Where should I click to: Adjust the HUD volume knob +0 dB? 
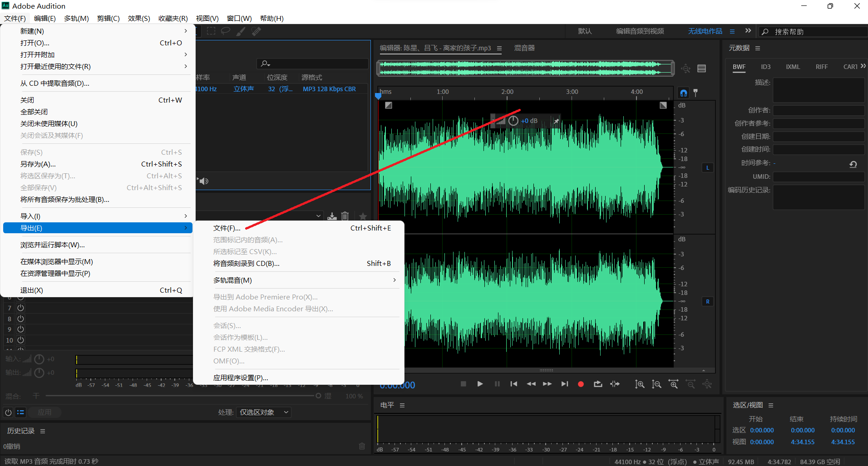513,121
